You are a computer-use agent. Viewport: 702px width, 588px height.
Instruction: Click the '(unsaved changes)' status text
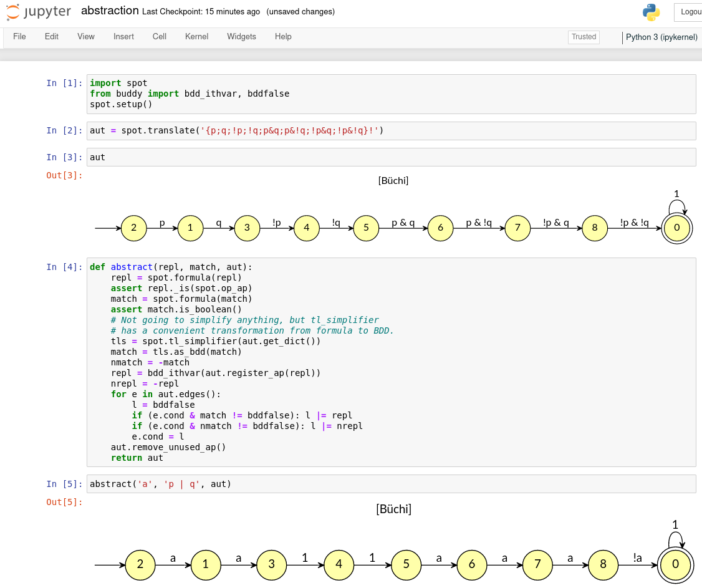301,12
